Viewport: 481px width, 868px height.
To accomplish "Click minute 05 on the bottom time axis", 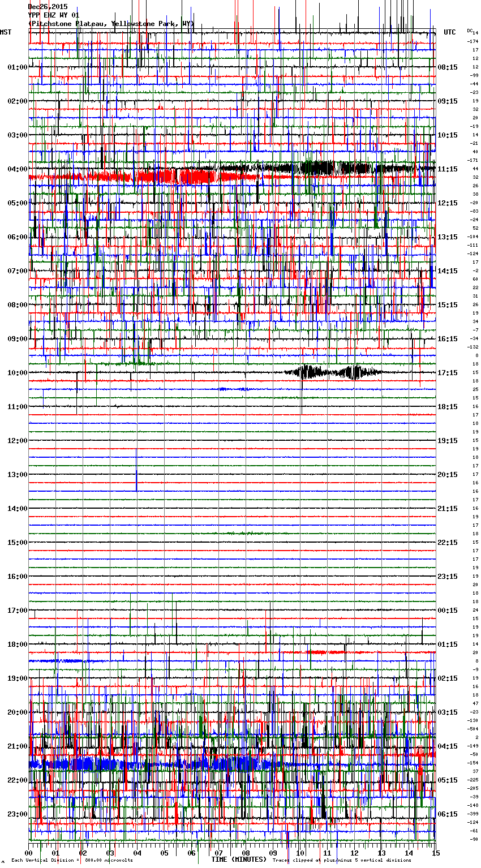I will click(164, 853).
